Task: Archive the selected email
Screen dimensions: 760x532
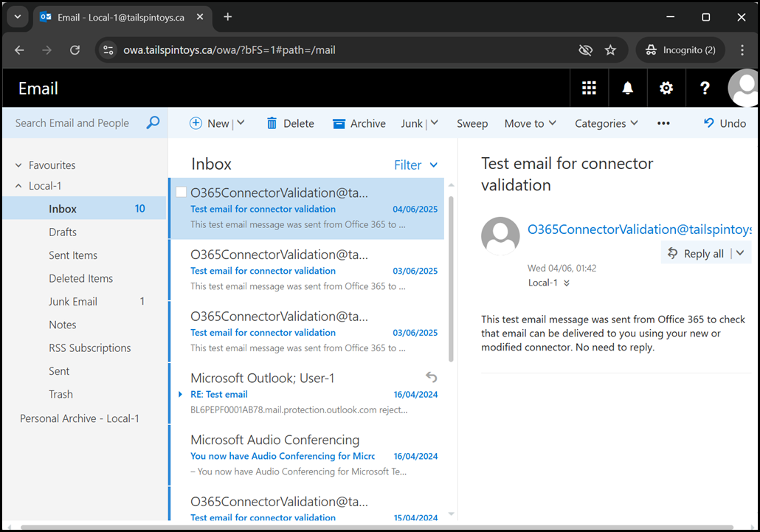Action: (359, 123)
